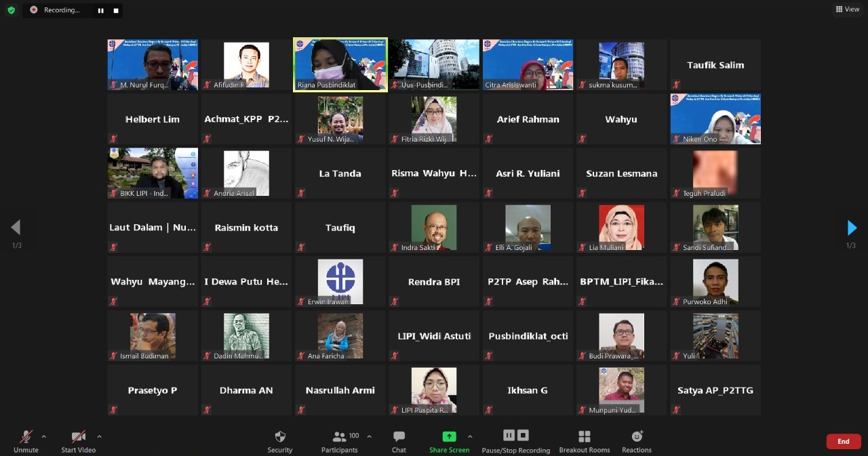Pause recording in the top recording bar
The image size is (868, 456).
[101, 10]
